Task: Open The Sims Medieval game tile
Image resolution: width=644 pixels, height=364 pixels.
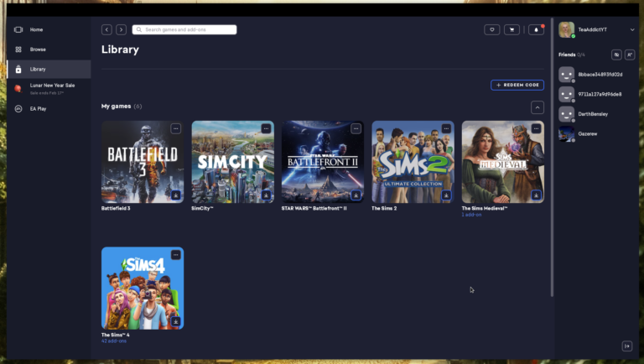Action: pos(503,162)
